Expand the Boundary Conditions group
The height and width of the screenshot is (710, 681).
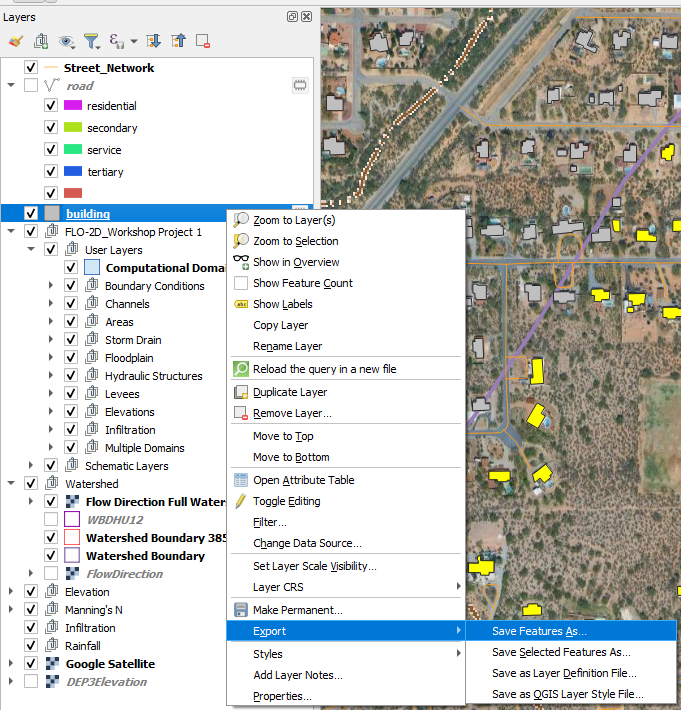click(51, 286)
